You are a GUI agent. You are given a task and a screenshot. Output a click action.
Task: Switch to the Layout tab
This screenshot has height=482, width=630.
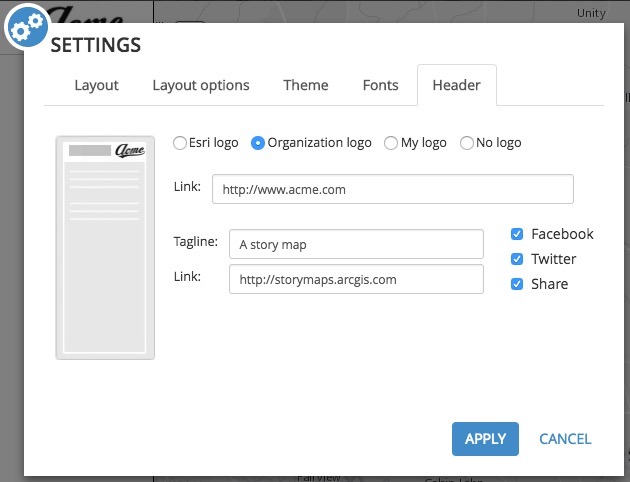97,85
